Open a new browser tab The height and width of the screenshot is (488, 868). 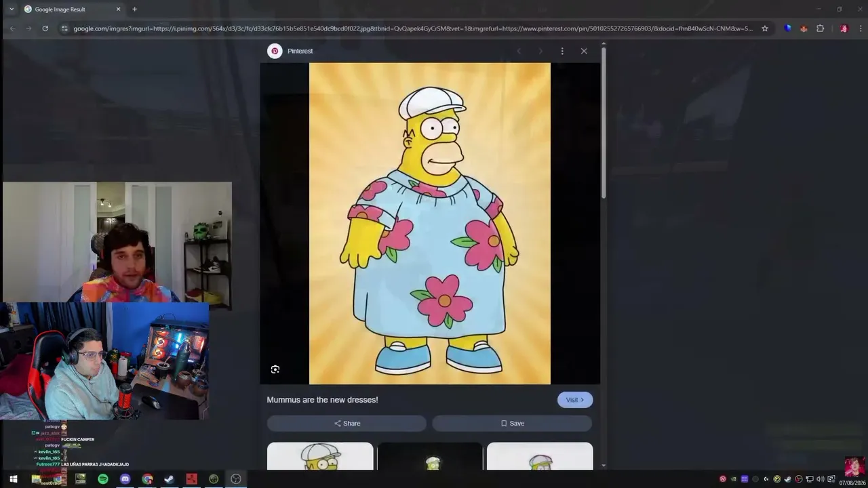coord(134,9)
